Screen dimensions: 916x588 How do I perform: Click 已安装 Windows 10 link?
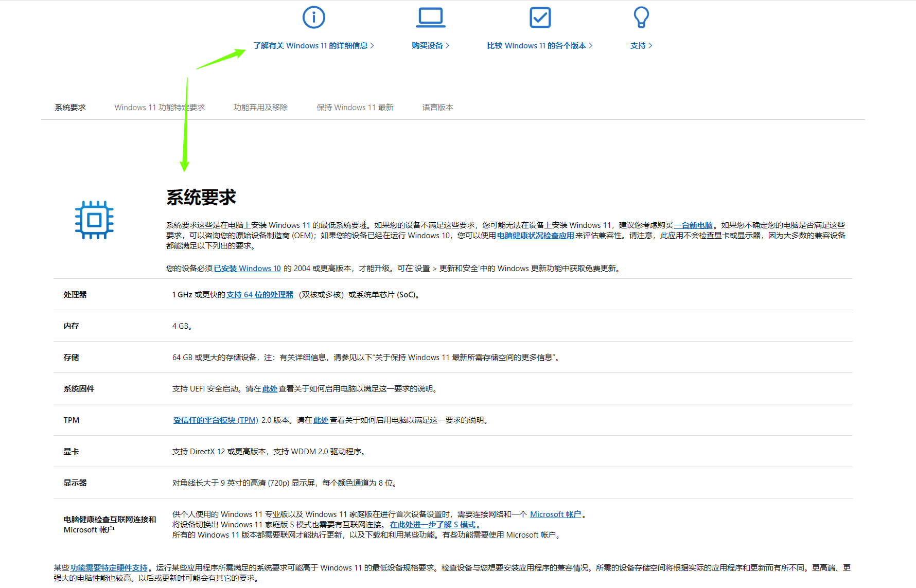pos(248,269)
